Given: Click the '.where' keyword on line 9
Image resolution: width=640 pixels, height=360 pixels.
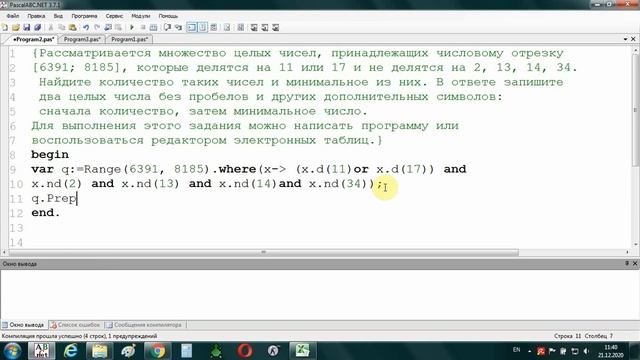Looking at the screenshot, I should [x=235, y=169].
